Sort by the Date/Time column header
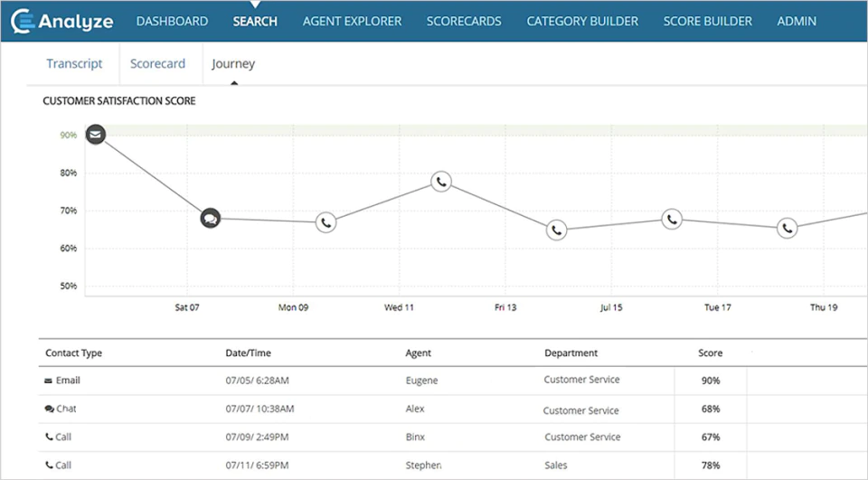 tap(248, 353)
